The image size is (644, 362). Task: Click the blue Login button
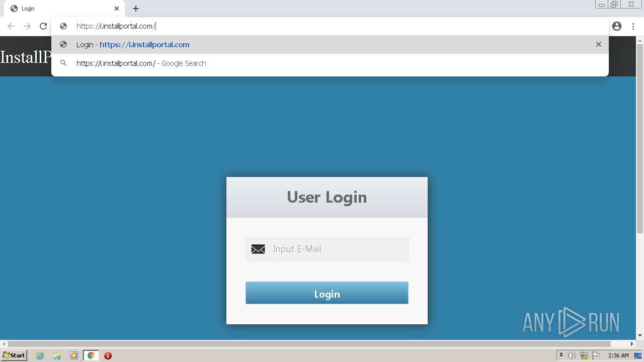click(327, 293)
